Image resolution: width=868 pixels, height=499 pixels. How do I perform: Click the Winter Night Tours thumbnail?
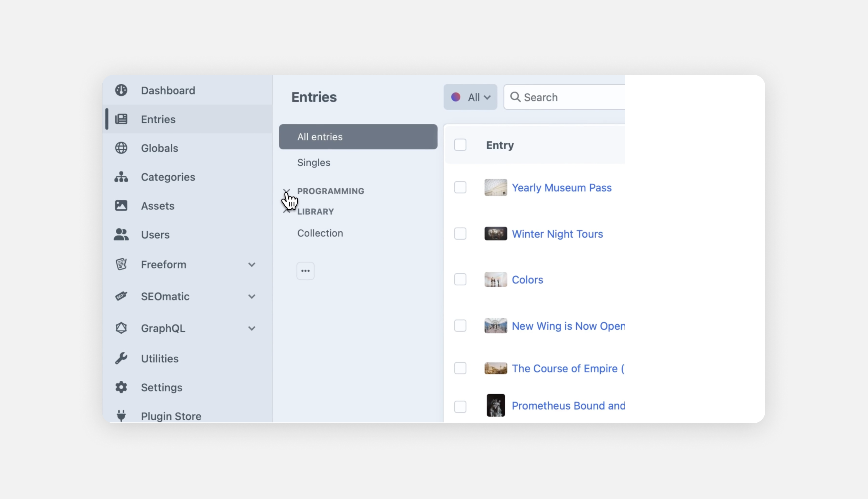496,234
